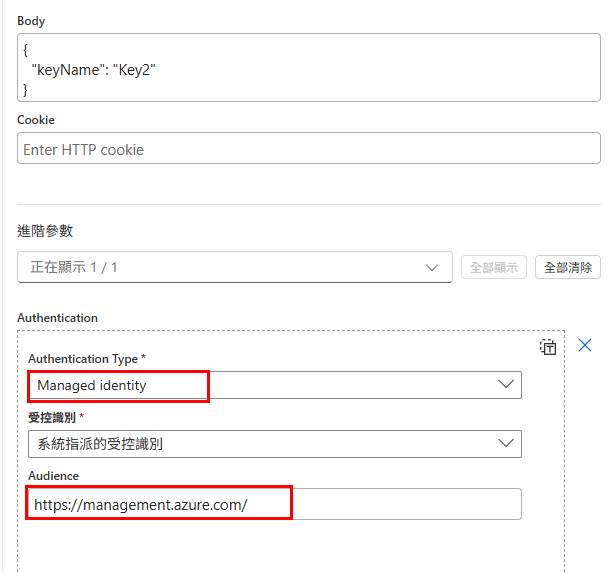Click the Authentication section heading

point(57,318)
